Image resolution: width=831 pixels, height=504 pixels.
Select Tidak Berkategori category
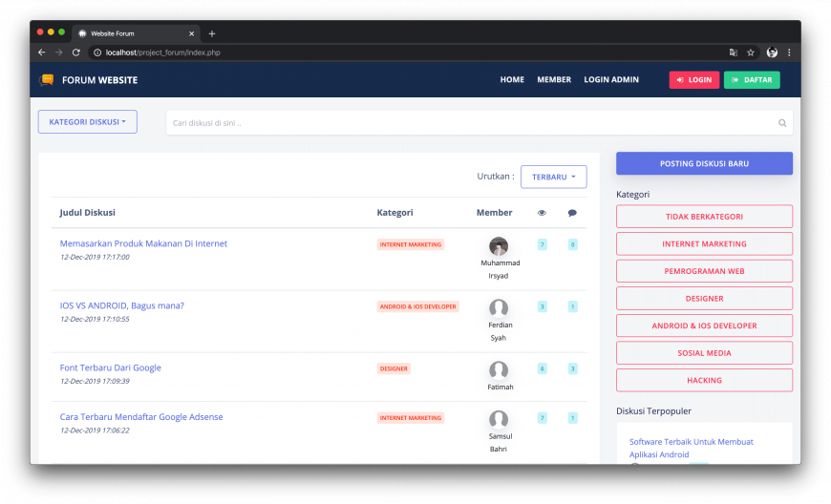[x=704, y=217]
